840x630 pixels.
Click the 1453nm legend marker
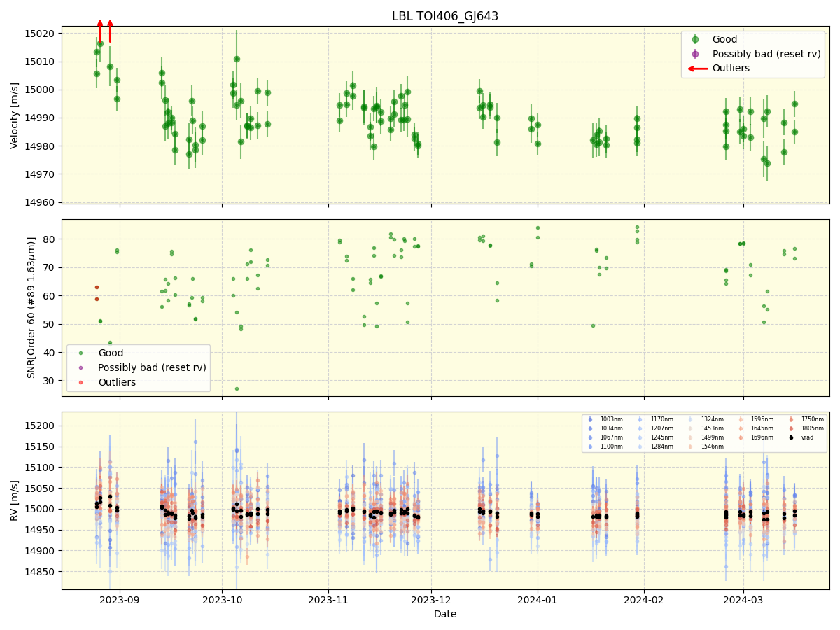coord(690,428)
